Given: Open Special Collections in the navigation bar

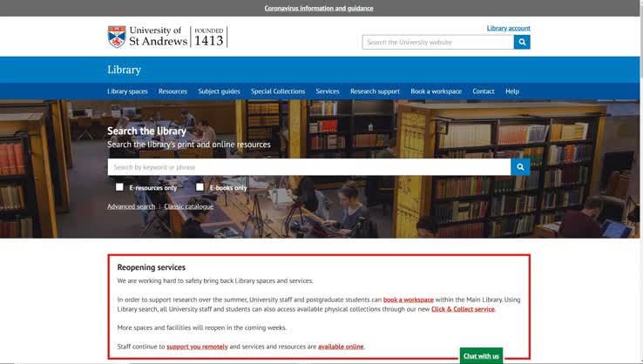Looking at the screenshot, I should (x=278, y=91).
